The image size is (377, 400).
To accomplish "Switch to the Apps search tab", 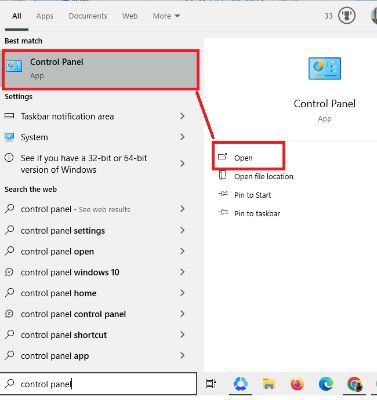I will coord(45,16).
